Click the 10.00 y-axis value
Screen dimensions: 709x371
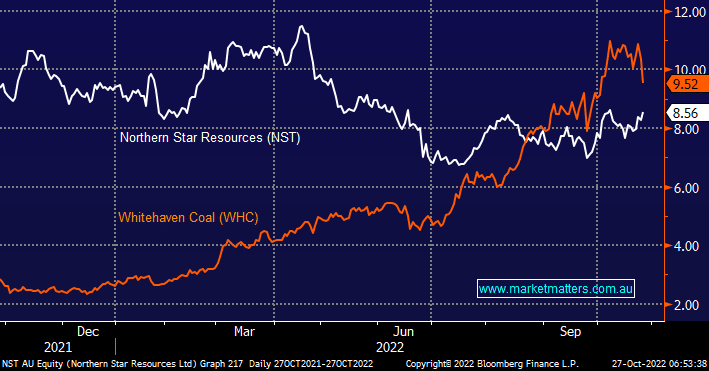pyautogui.click(x=690, y=70)
